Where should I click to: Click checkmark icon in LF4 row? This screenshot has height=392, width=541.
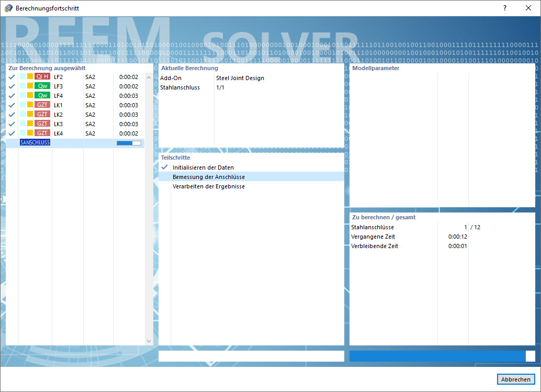point(12,96)
